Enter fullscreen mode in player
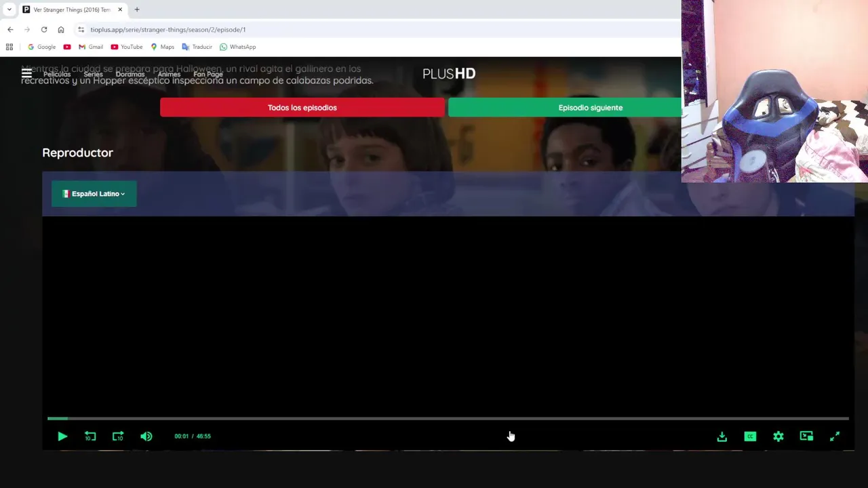 [x=835, y=436]
